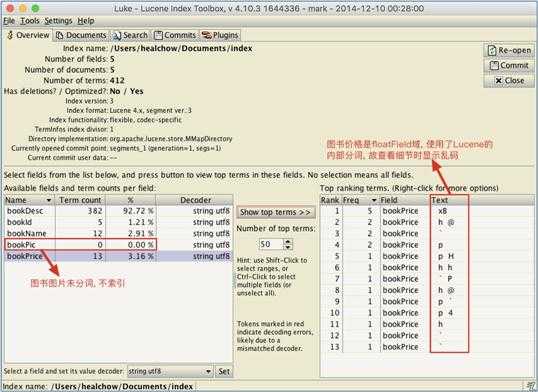538x392 pixels.
Task: Click Show top terms button
Action: point(275,212)
